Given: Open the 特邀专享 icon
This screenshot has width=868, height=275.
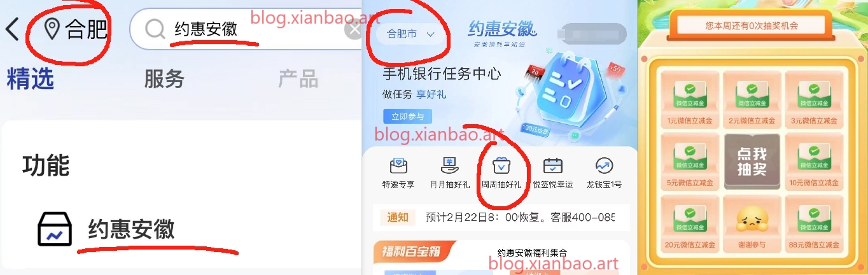Looking at the screenshot, I should 398,167.
